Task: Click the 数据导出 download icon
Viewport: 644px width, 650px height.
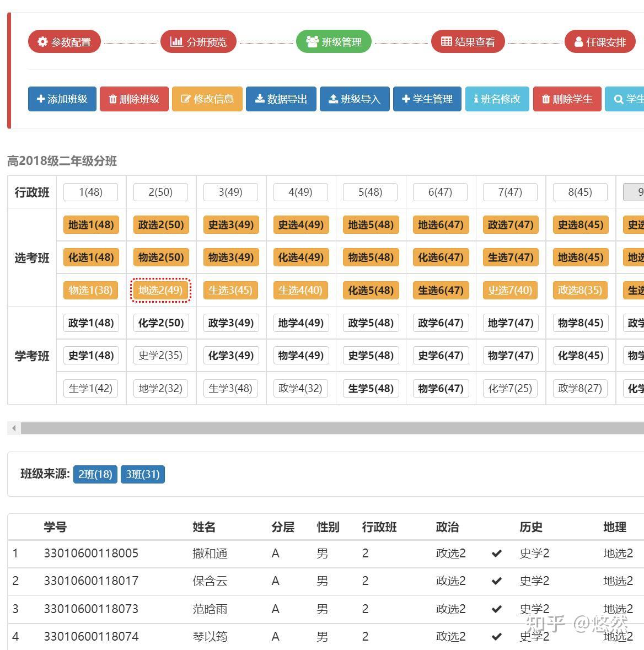Action: (259, 99)
